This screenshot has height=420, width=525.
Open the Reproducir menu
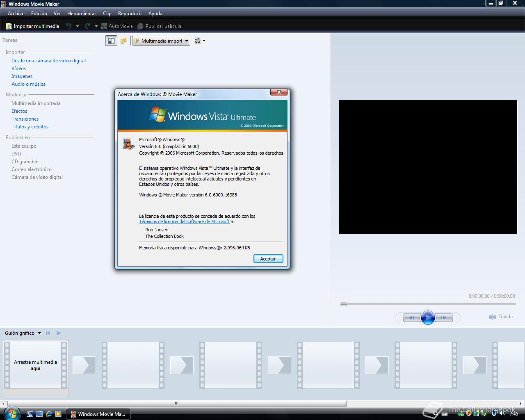tap(130, 13)
